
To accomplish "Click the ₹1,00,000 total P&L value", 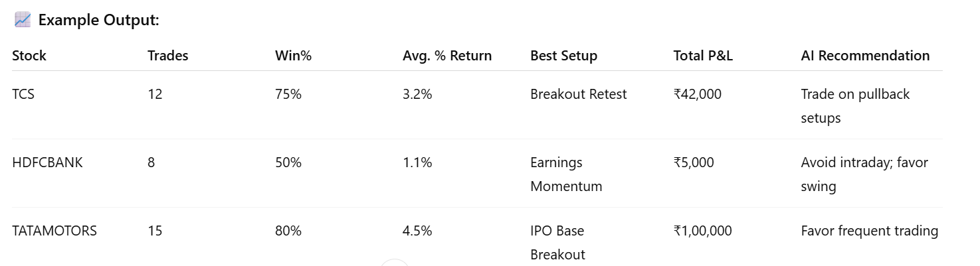I will coord(702,231).
